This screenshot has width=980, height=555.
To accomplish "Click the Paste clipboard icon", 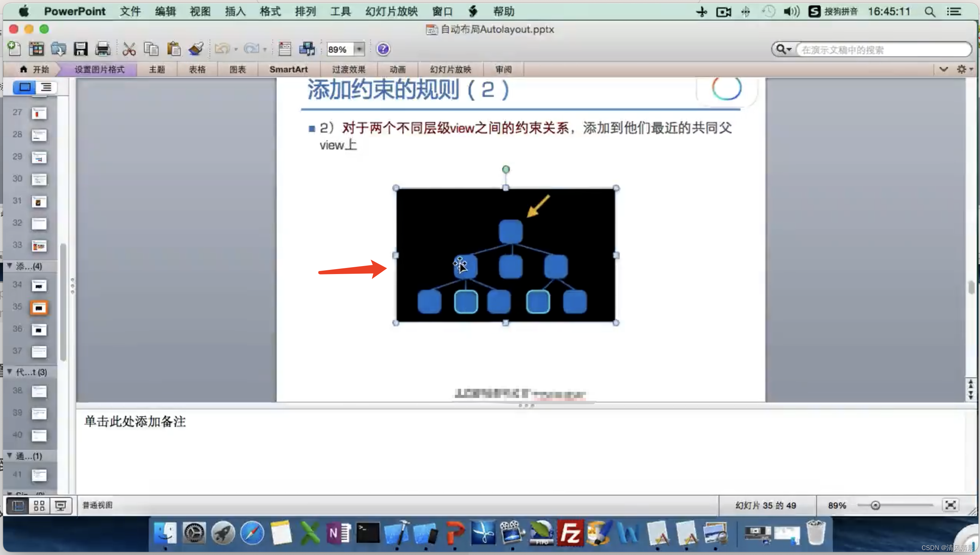I will (x=174, y=49).
